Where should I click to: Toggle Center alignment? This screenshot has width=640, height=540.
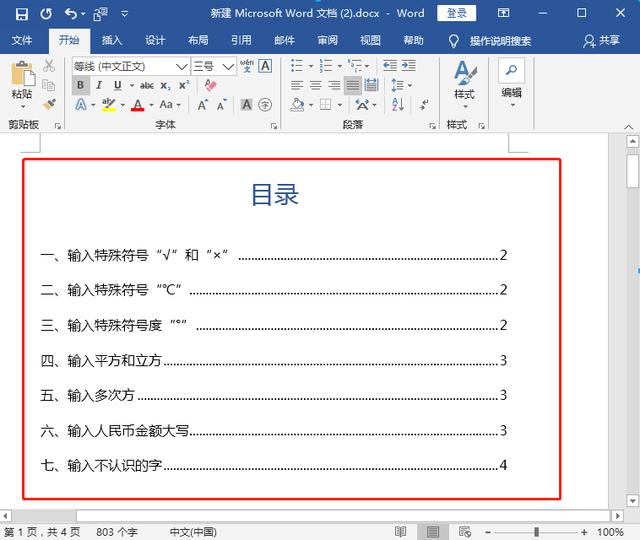[316, 85]
